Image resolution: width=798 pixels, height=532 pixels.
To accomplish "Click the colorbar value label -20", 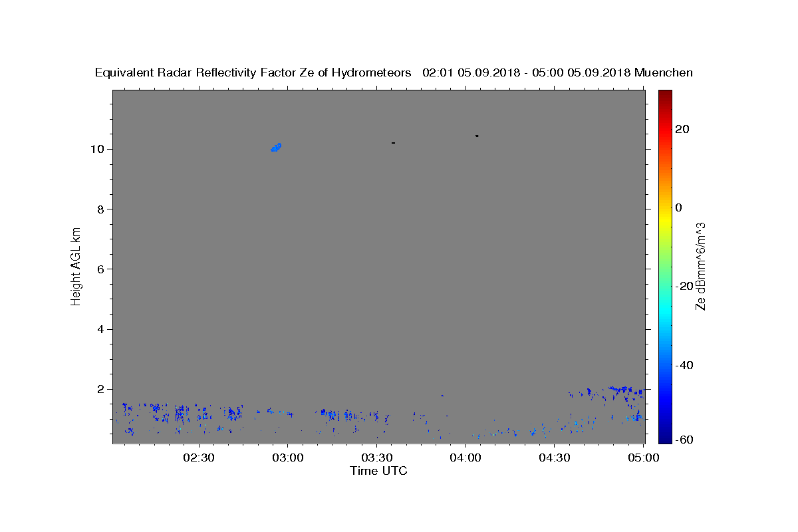I will [x=684, y=286].
